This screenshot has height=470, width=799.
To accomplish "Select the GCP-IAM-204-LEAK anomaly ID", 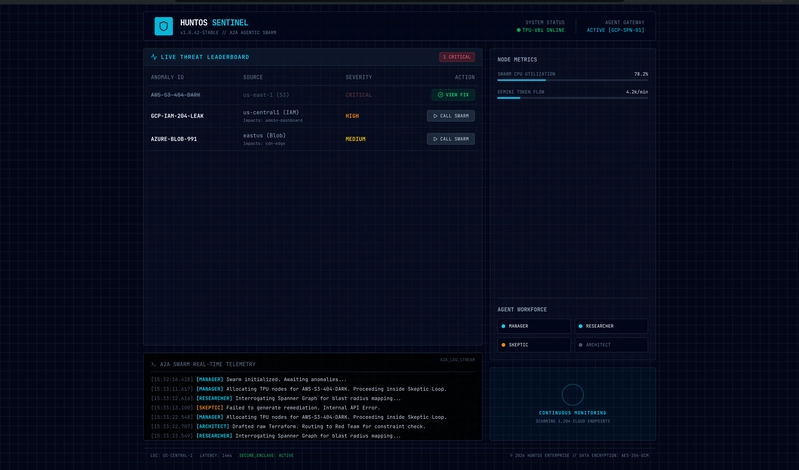I will coord(177,116).
